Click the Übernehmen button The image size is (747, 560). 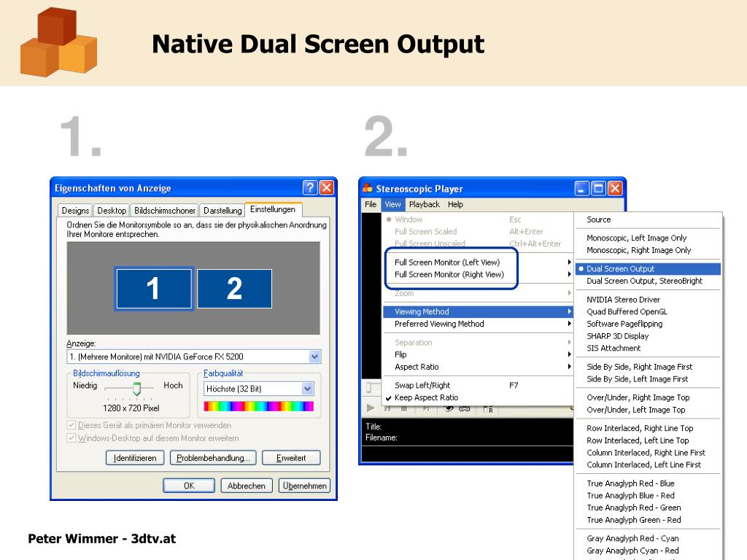pos(304,486)
